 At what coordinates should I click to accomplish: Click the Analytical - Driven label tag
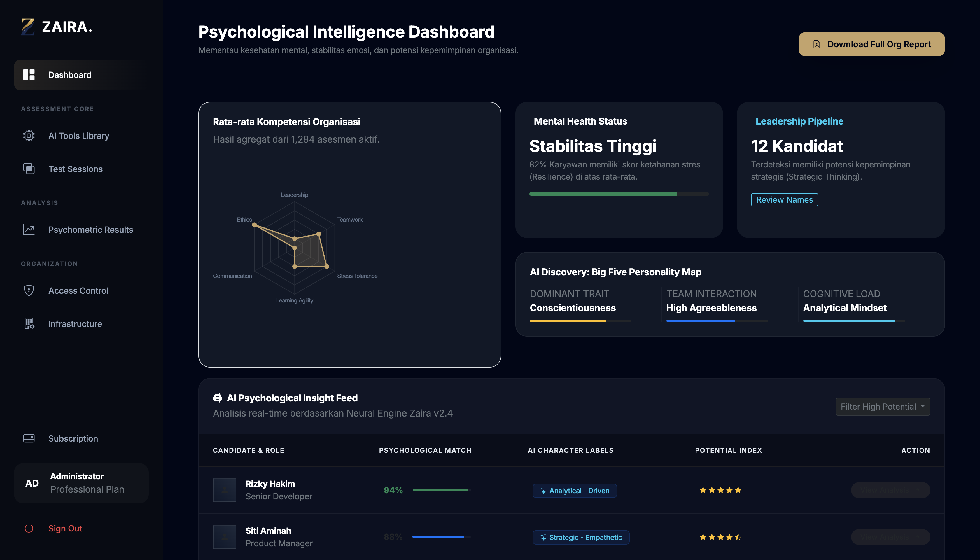[x=575, y=490]
